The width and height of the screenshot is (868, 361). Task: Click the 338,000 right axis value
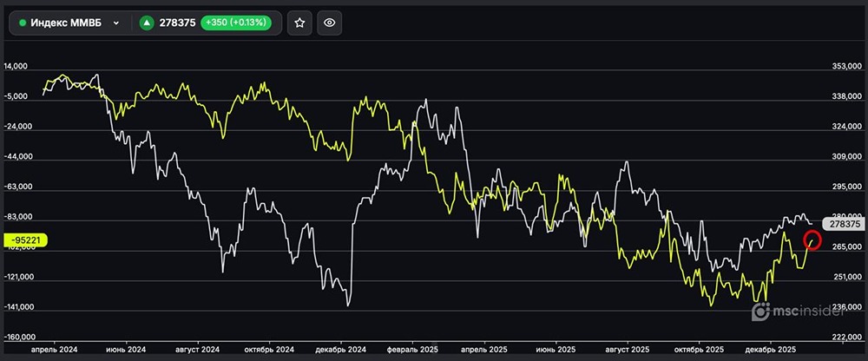coord(845,97)
